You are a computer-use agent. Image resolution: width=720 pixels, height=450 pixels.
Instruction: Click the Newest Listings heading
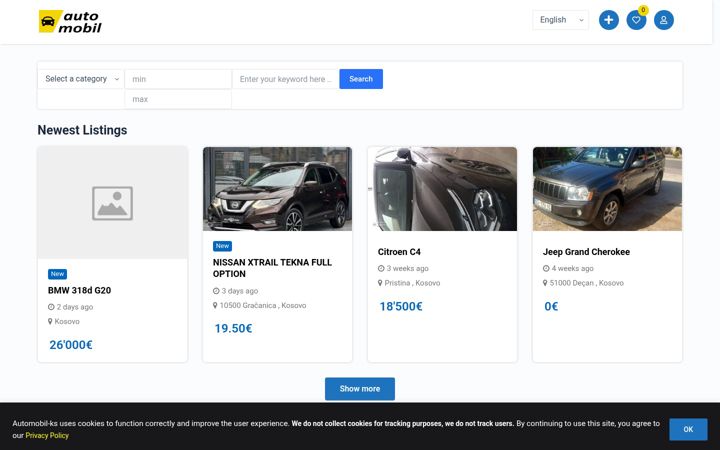[x=82, y=130]
